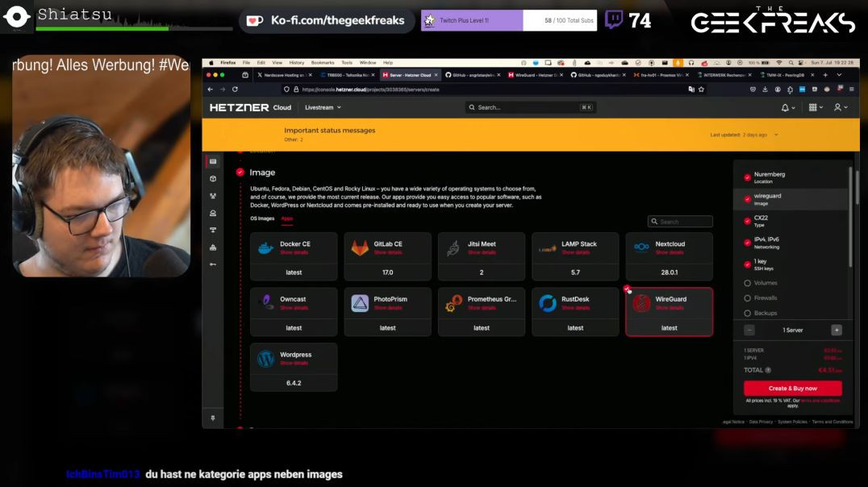
Task: Open the Data Privacy footer link
Action: [x=761, y=422]
